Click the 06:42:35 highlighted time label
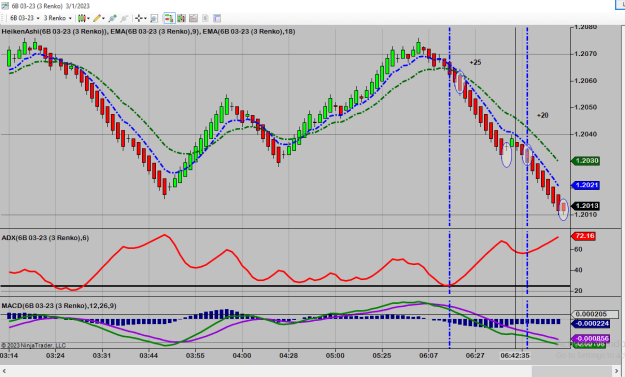Image resolution: width=625 pixels, height=377 pixels. [x=515, y=355]
